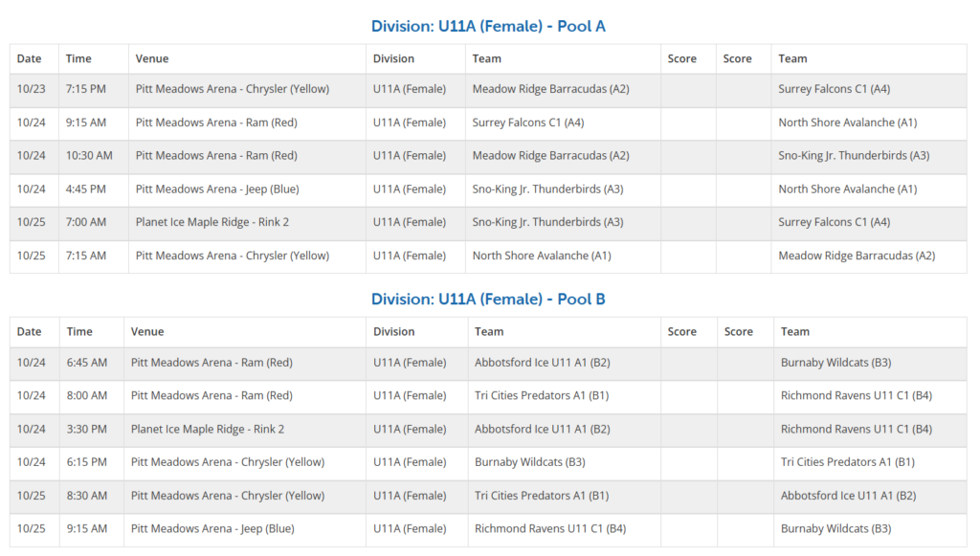Click the 8:30 AM game time
Viewport: 980px width, 556px height.
click(x=87, y=496)
